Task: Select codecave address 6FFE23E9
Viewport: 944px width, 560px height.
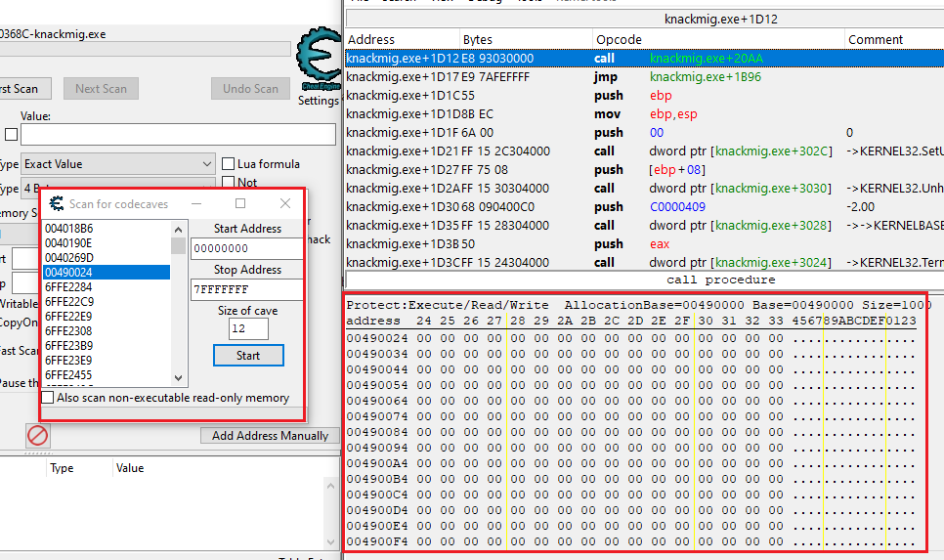Action: (x=107, y=360)
